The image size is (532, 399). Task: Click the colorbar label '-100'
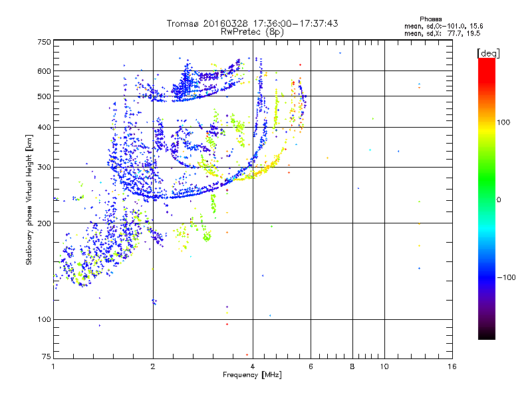coord(506,277)
